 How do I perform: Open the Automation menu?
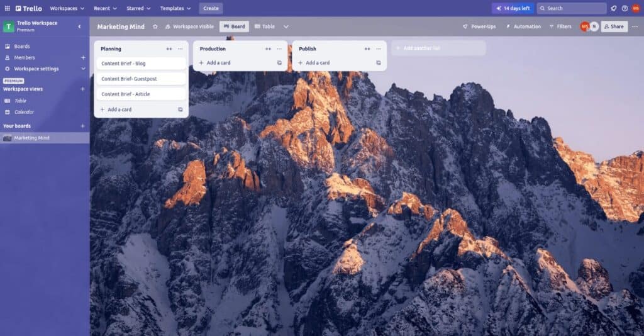tap(523, 26)
